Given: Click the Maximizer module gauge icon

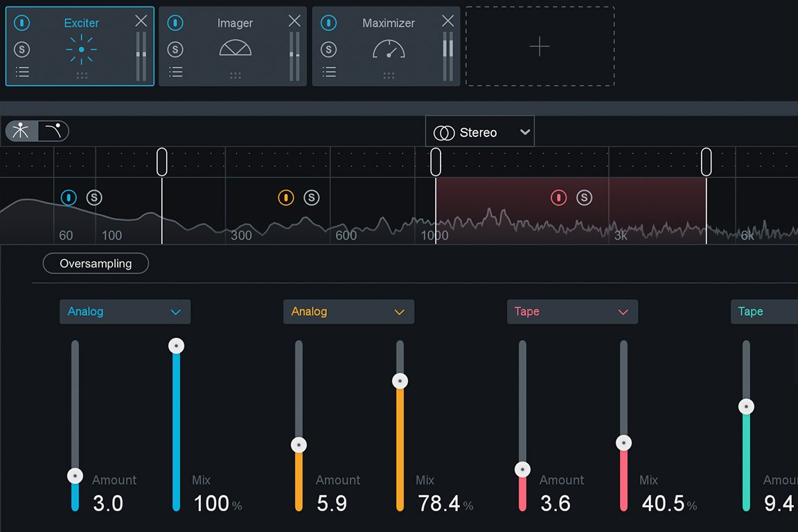Looking at the screenshot, I should click(x=388, y=48).
